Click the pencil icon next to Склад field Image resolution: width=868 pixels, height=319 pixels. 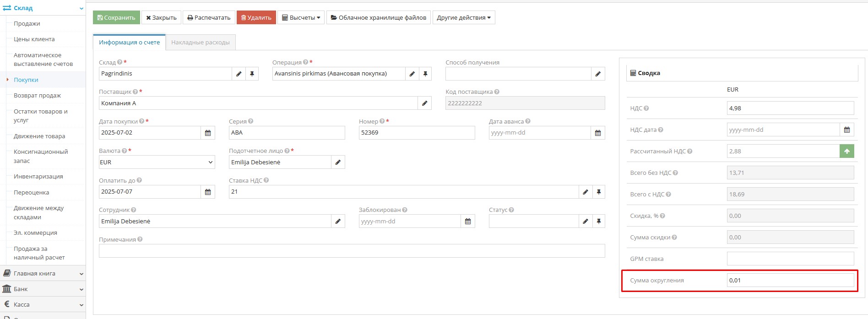239,74
